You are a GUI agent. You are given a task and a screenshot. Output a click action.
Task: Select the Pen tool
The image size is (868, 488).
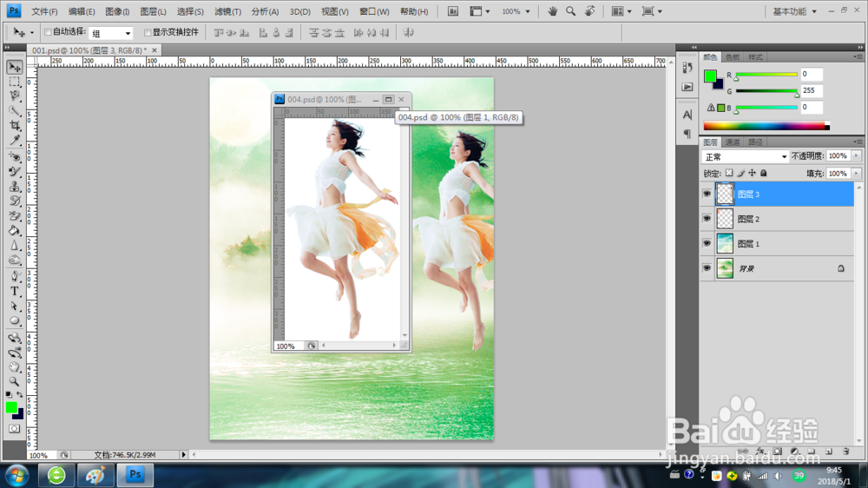click(15, 276)
